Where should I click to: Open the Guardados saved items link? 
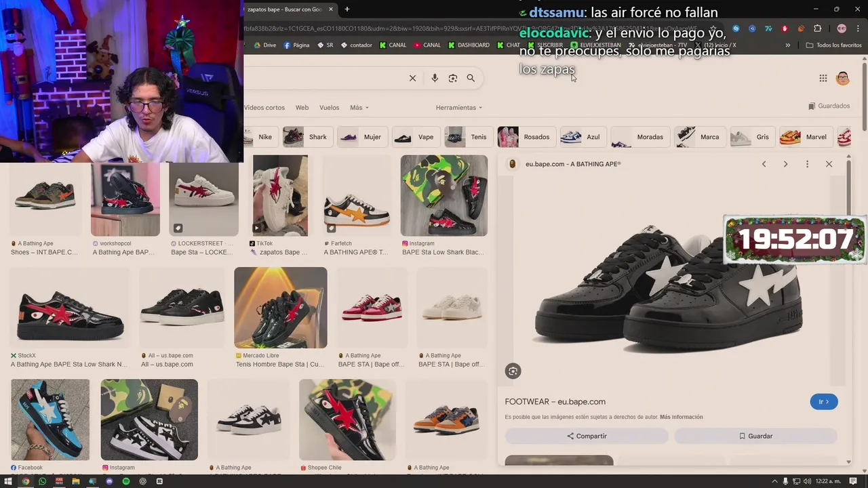click(829, 106)
